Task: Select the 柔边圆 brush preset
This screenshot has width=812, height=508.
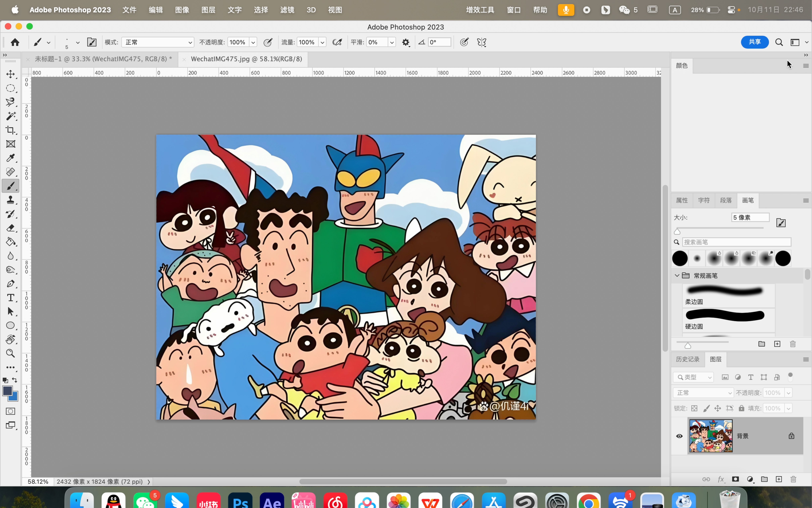Action: point(729,295)
